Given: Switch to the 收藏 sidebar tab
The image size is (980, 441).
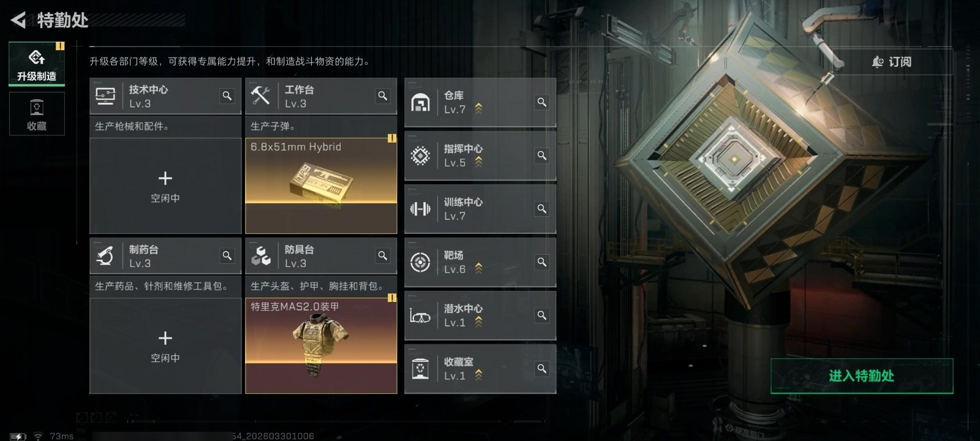Looking at the screenshot, I should (x=37, y=114).
